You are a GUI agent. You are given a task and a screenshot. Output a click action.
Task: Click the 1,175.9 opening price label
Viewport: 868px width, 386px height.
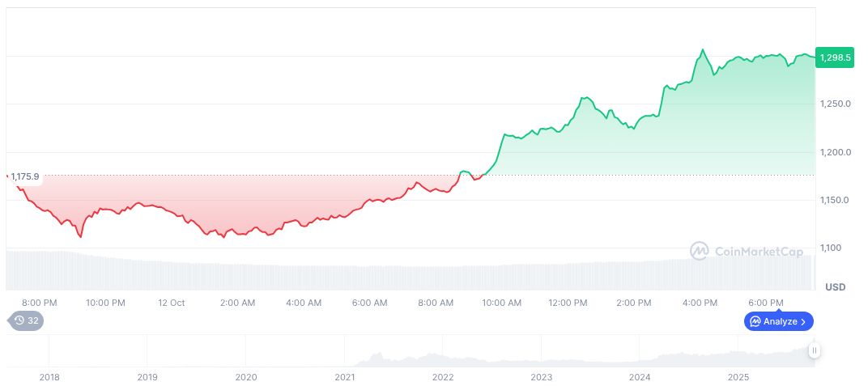point(25,176)
